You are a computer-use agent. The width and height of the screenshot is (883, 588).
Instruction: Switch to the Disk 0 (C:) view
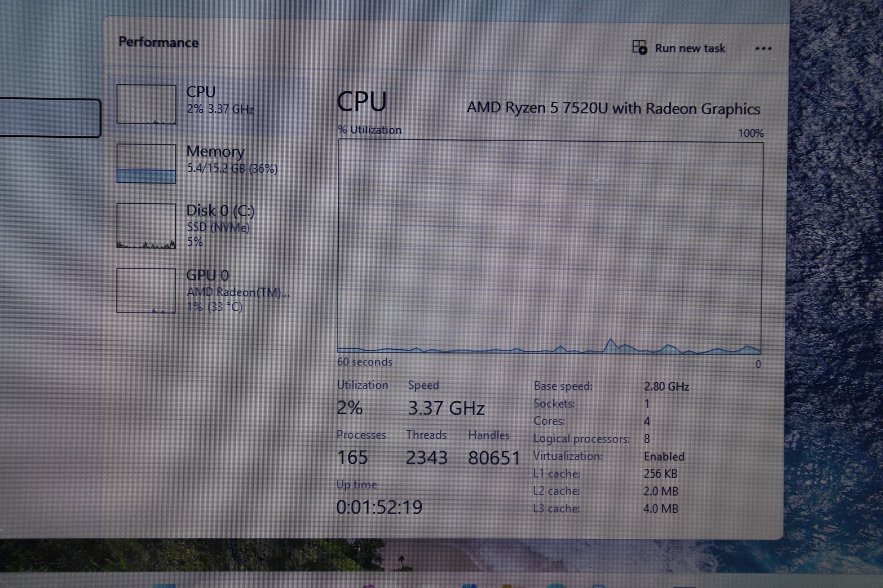(x=206, y=226)
